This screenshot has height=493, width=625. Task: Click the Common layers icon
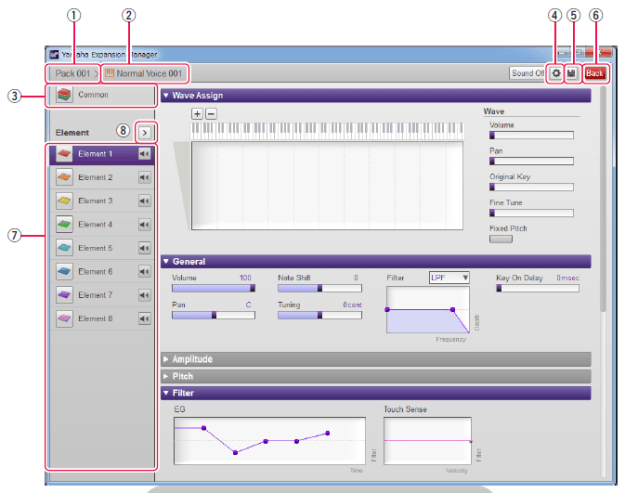(x=64, y=95)
